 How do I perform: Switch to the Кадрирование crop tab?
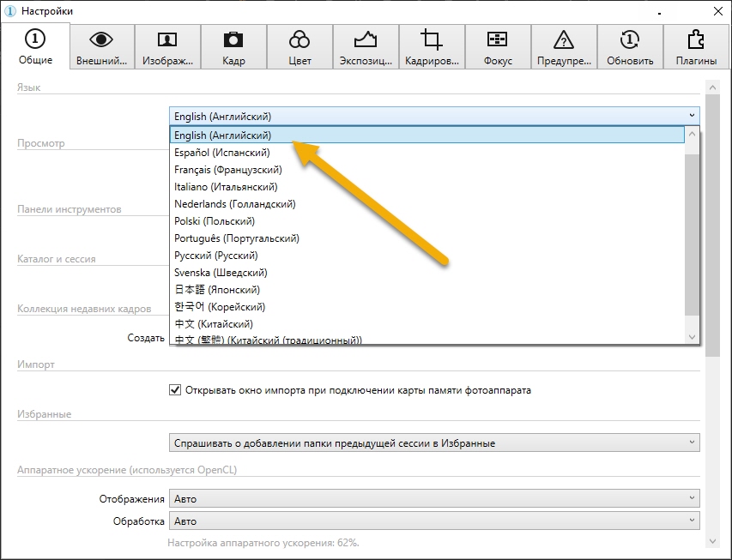pos(432,47)
